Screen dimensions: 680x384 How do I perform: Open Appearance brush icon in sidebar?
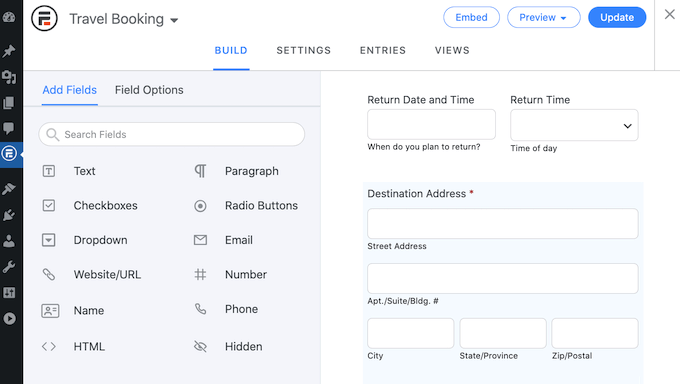pyautogui.click(x=9, y=189)
